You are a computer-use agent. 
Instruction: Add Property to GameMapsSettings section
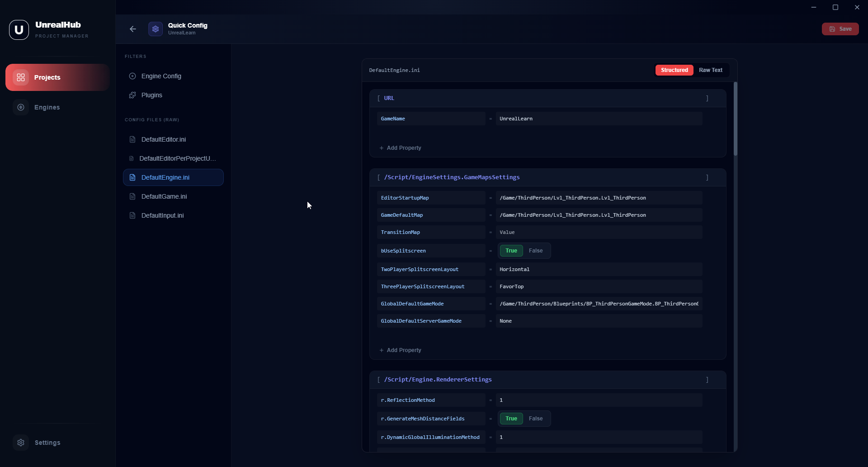400,350
